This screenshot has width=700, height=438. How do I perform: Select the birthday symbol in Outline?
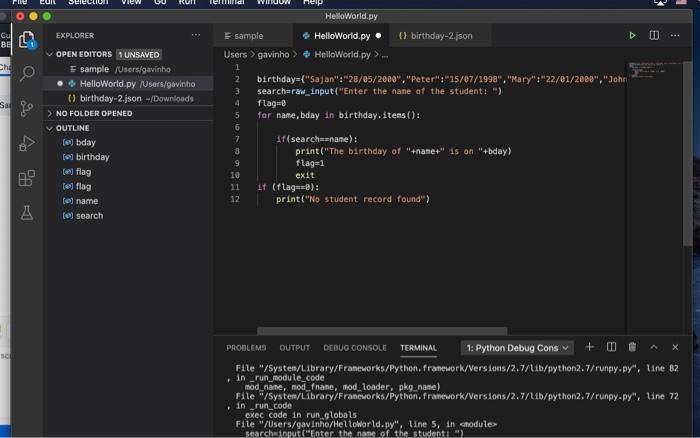pos(92,157)
